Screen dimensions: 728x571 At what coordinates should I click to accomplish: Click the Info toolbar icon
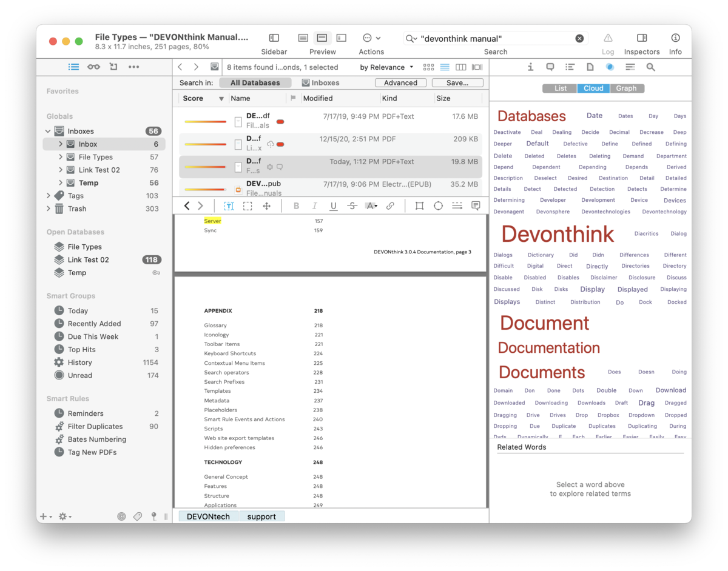tap(675, 38)
